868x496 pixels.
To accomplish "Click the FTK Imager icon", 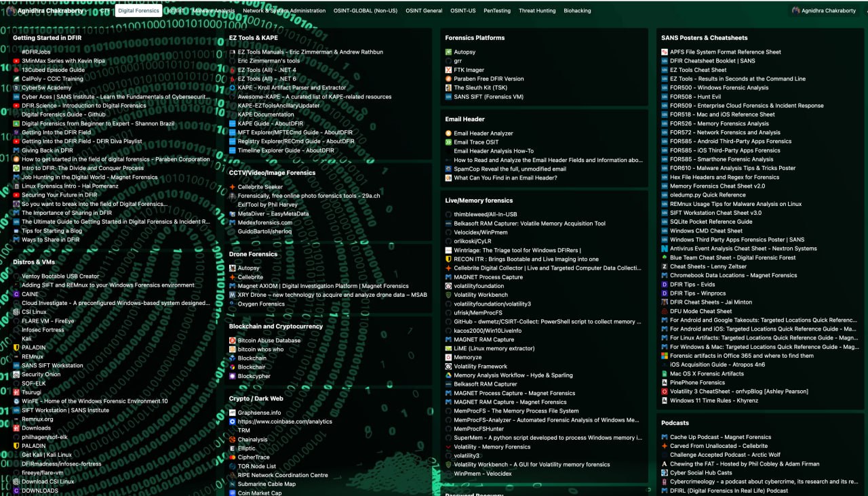I will click(448, 70).
